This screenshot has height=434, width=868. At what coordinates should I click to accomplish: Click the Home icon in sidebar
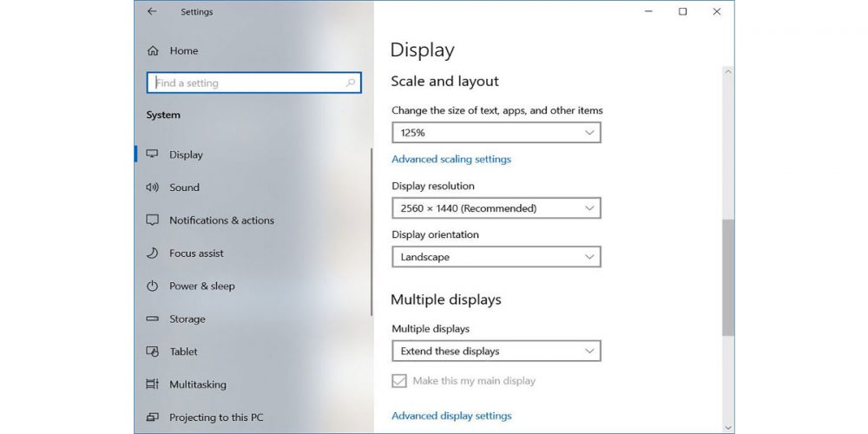click(154, 51)
